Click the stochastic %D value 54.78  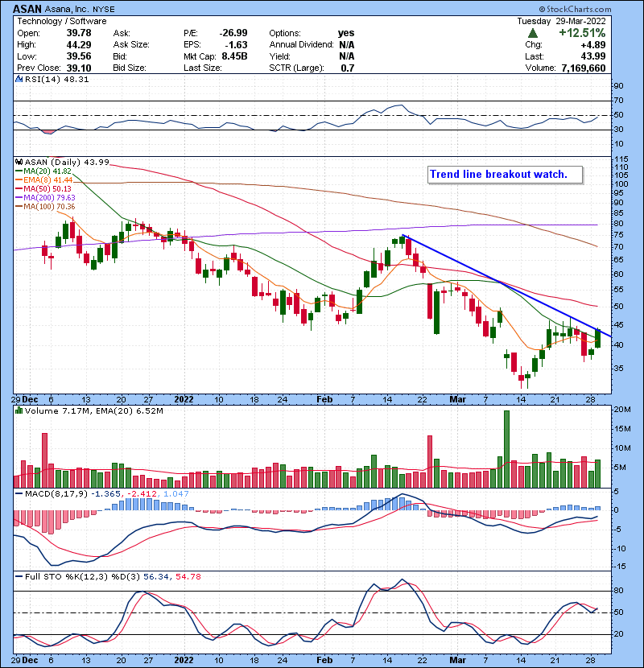point(188,577)
